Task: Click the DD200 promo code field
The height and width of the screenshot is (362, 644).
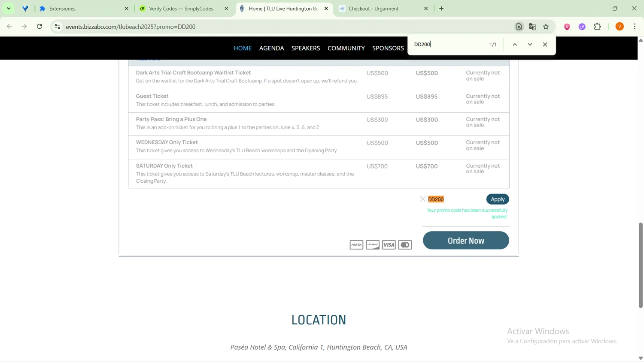Action: coord(455,199)
